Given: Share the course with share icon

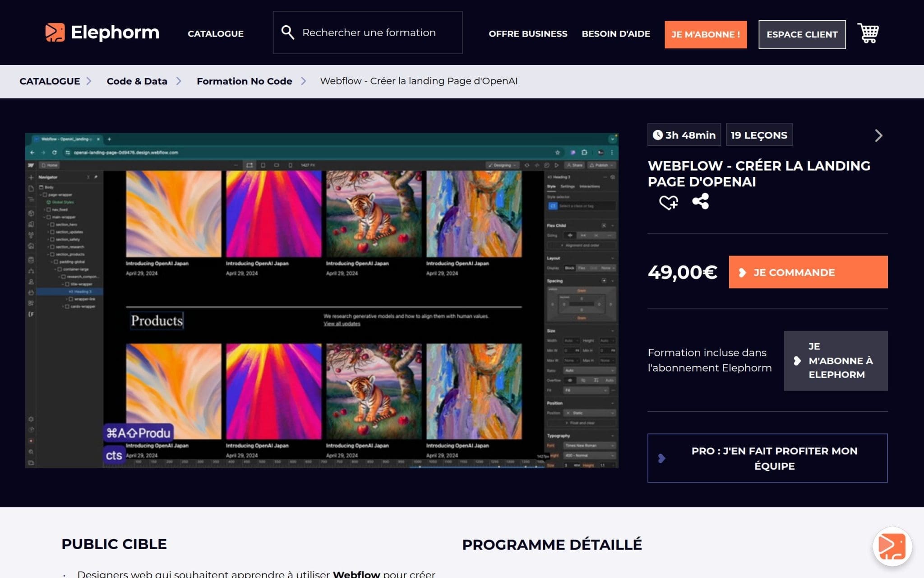Looking at the screenshot, I should (700, 201).
